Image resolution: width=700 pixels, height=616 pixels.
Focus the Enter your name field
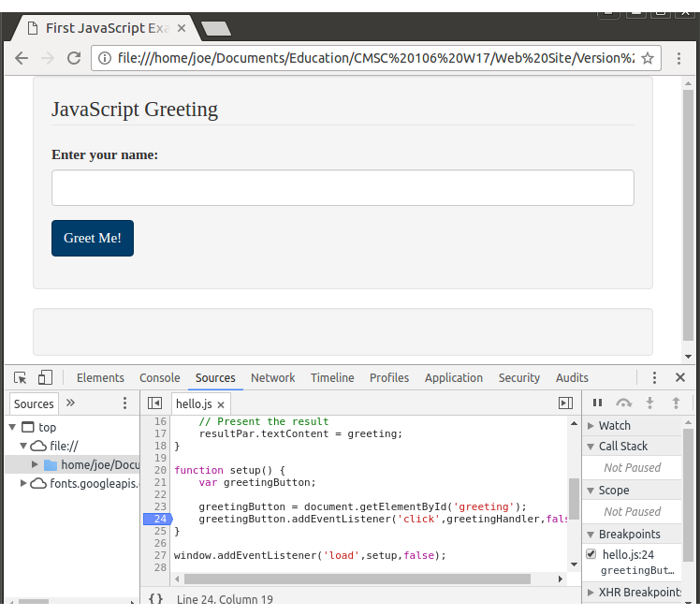pos(343,187)
